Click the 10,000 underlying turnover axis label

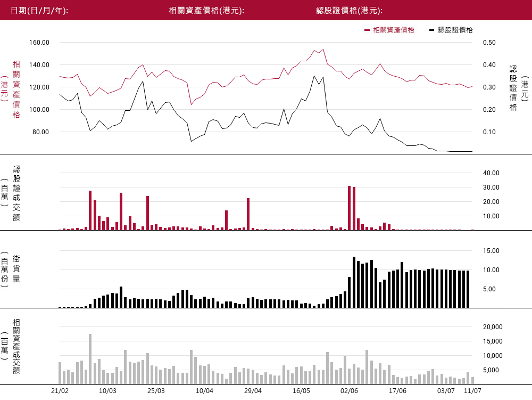pyautogui.click(x=493, y=356)
